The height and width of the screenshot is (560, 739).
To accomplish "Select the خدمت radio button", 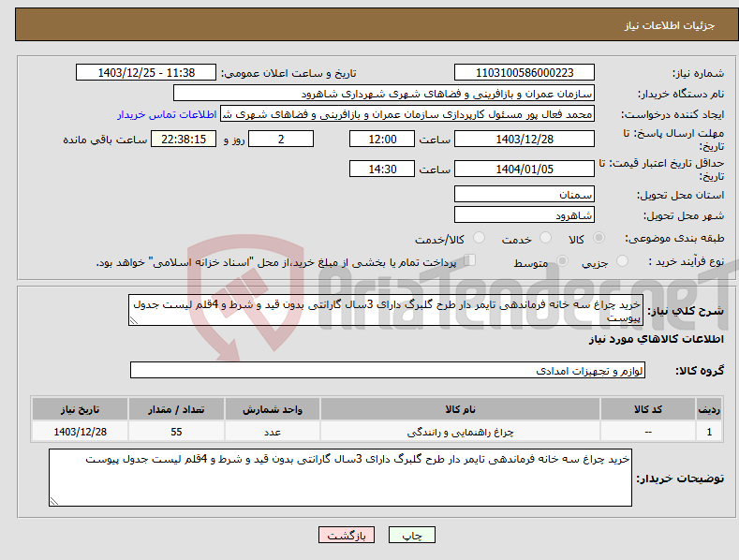I will click(x=545, y=238).
